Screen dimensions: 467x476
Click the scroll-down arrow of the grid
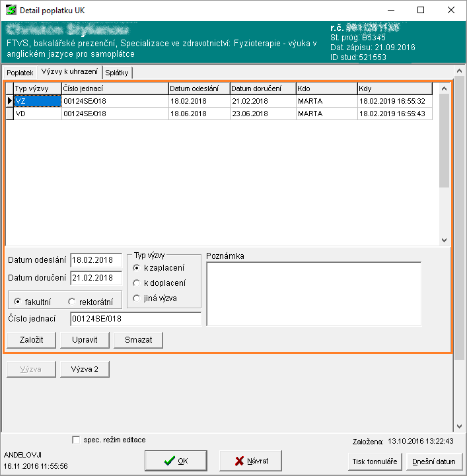[444, 240]
